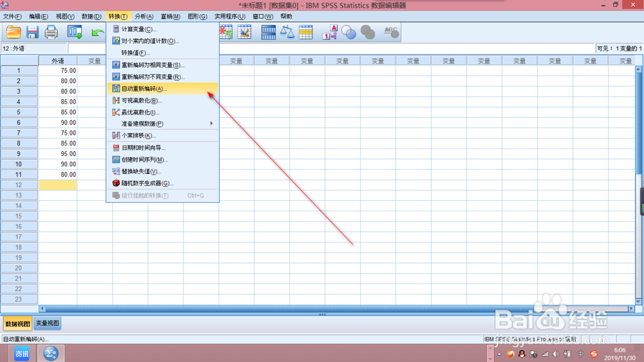This screenshot has height=362, width=644.
Task: Open the 图形(G) menu
Action: [x=197, y=17]
